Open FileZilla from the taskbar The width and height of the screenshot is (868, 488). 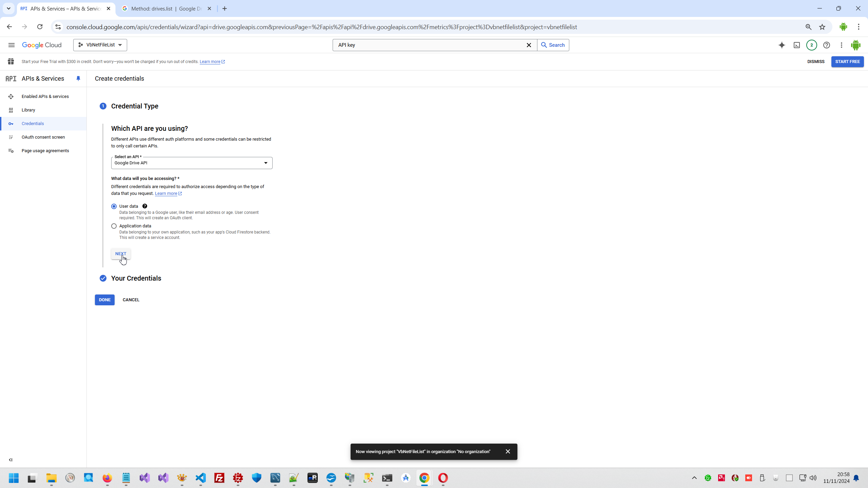[x=219, y=478]
